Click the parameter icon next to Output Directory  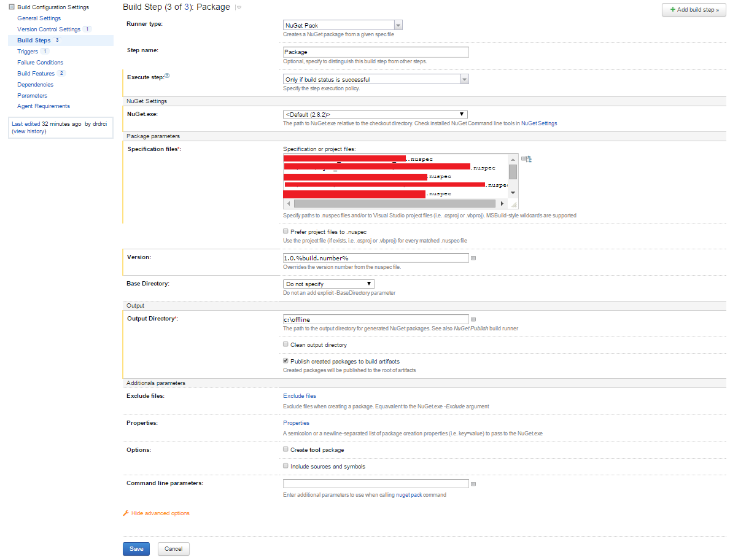473,319
